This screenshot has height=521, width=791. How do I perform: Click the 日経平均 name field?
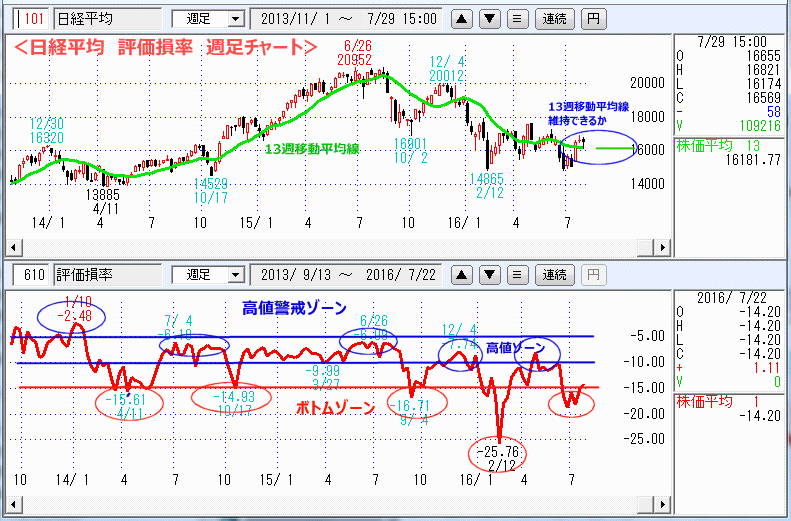(x=108, y=19)
